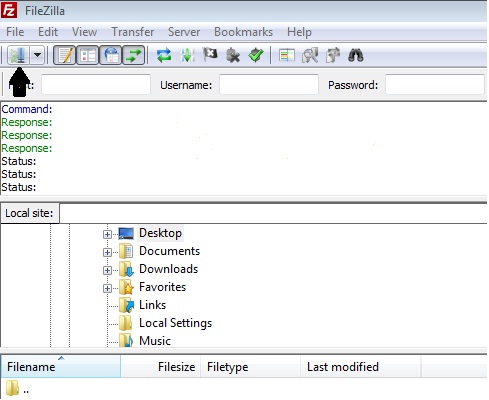Sort by Filesize column header
This screenshot has height=400, width=489.
coord(161,367)
